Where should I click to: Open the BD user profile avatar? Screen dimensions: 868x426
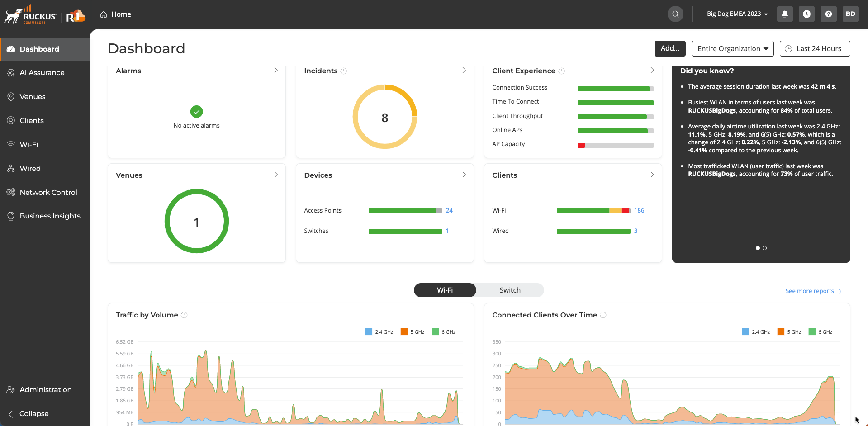point(850,14)
